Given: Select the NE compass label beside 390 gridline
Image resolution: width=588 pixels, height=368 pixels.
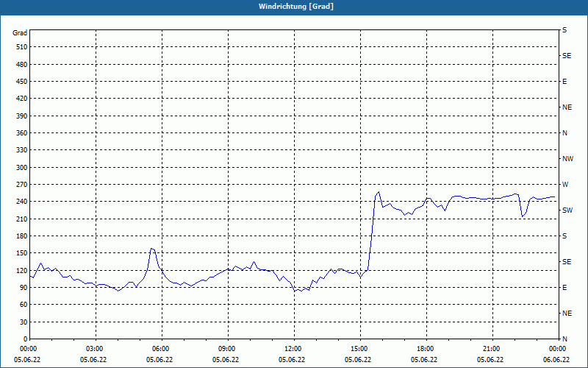Looking at the screenshot, I should 567,107.
